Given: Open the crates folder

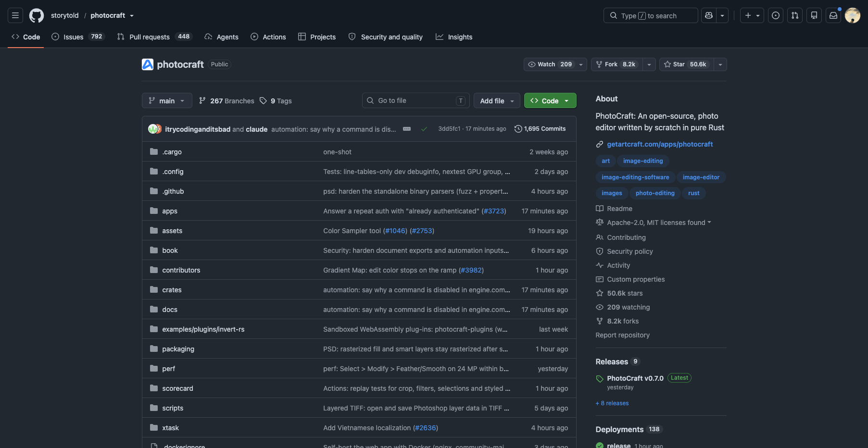Looking at the screenshot, I should pos(172,290).
